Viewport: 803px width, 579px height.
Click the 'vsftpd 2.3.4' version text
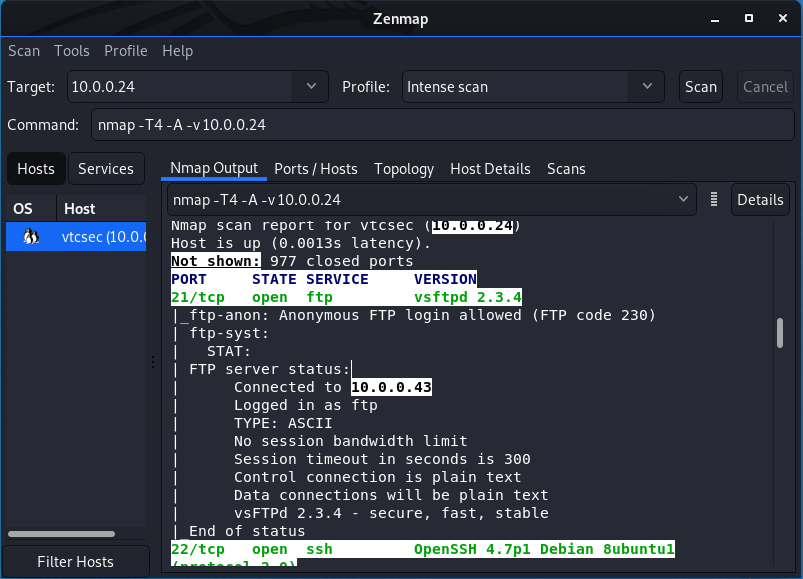coord(468,297)
